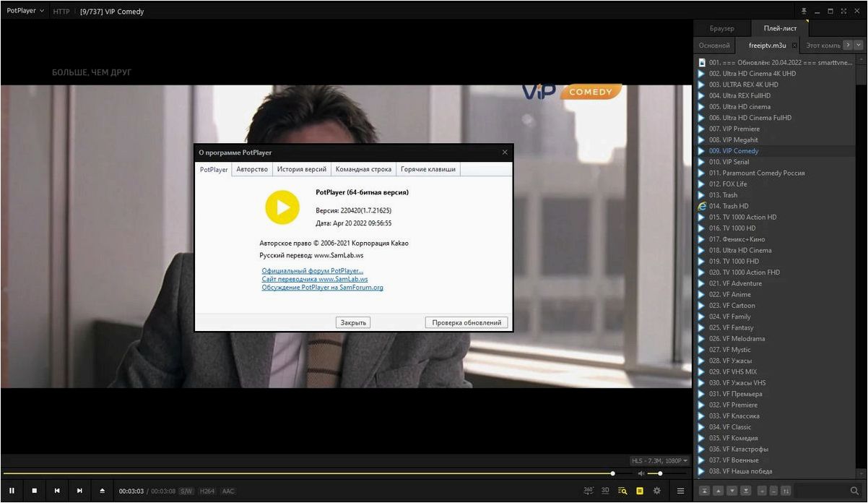Image resolution: width=868 pixels, height=503 pixels.
Task: Click the Проверка обновлений button
Action: tap(466, 322)
